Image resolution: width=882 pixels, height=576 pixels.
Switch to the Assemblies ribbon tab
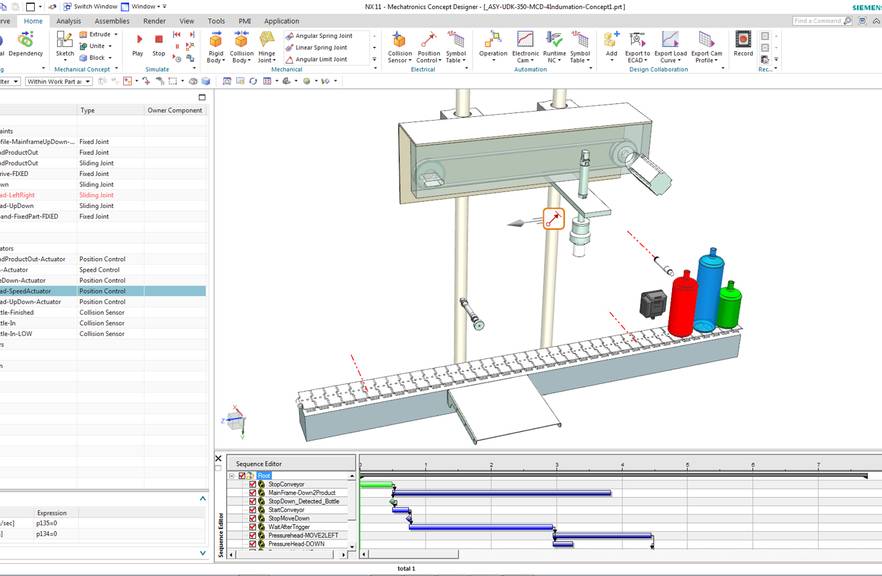[x=111, y=20]
